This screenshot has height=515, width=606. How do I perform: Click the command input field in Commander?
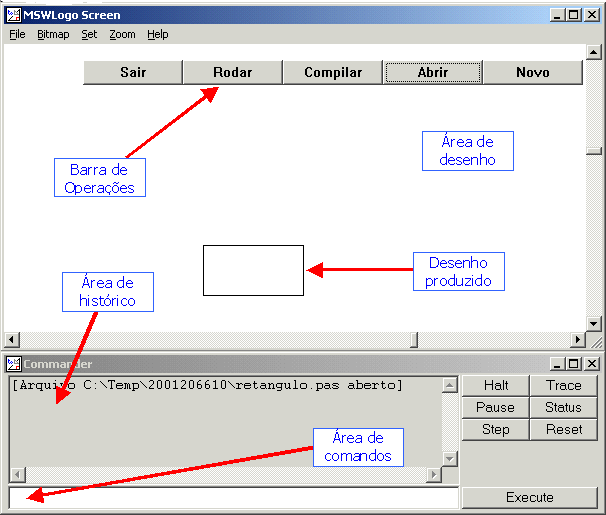[233, 498]
